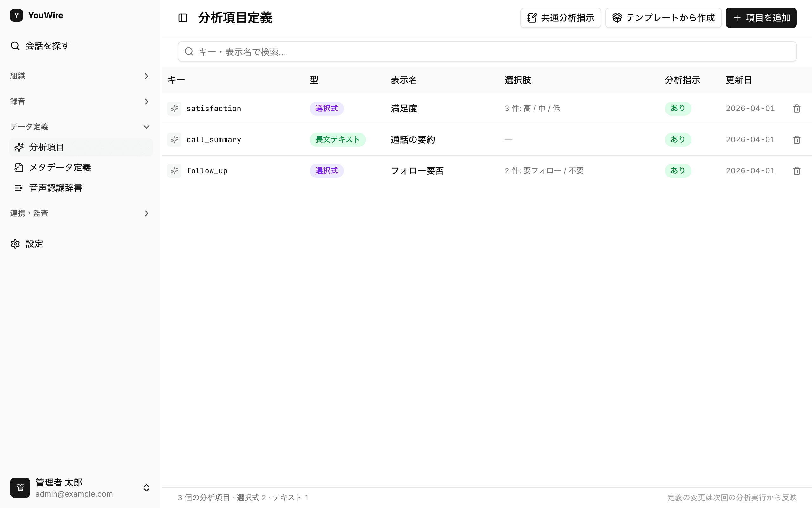
Task: Click the 管 user avatar icon
Action: pos(20,487)
